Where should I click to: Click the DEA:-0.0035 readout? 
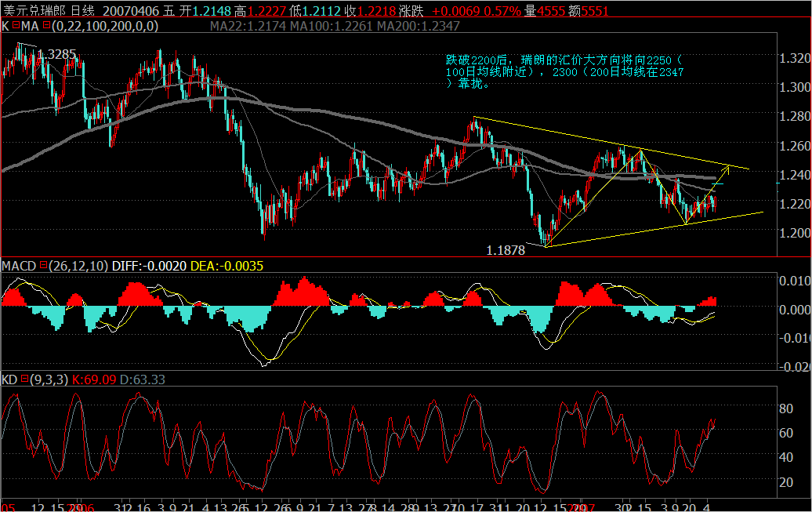pos(227,266)
